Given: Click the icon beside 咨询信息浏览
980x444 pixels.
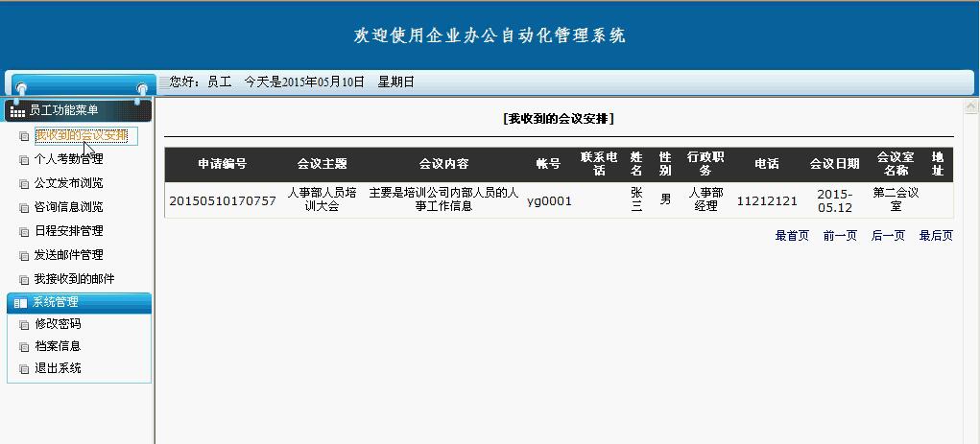Looking at the screenshot, I should tap(24, 208).
